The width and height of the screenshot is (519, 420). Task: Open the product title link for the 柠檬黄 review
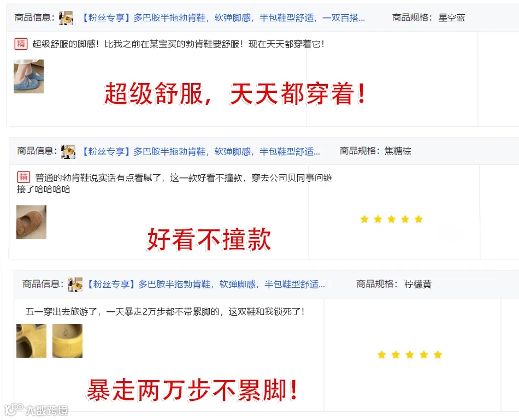click(205, 284)
